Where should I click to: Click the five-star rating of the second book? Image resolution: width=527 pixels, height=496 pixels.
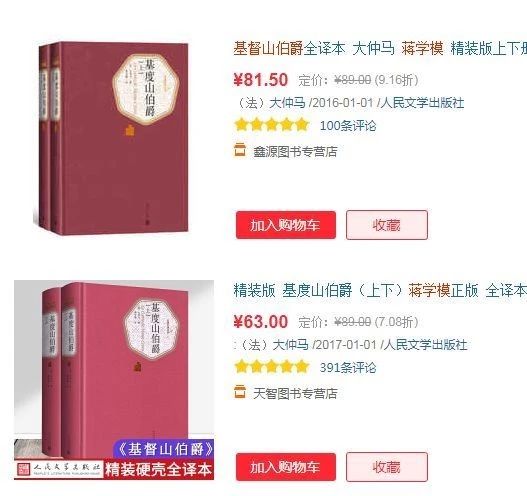tap(272, 366)
